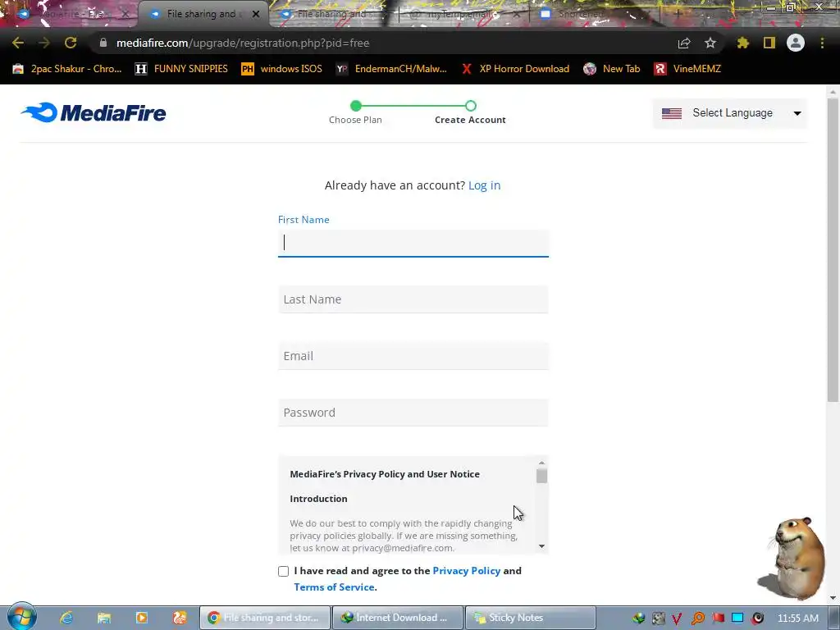Viewport: 840px width, 630px height.
Task: Check the agree to Privacy Policy checkbox
Action: coord(283,572)
